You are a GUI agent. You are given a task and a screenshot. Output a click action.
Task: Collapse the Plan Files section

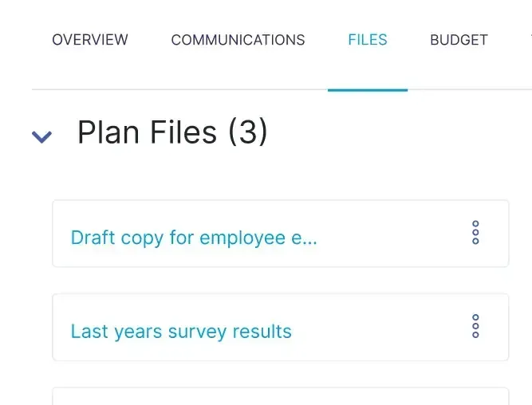(x=41, y=136)
